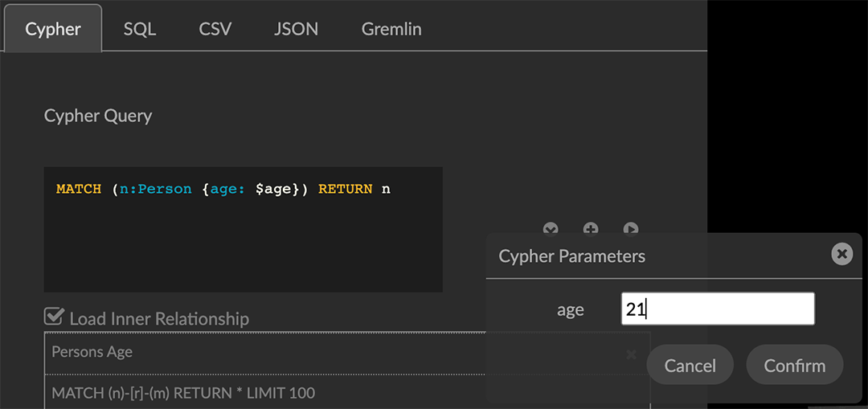Select the saved query Persons Age

coord(347,353)
